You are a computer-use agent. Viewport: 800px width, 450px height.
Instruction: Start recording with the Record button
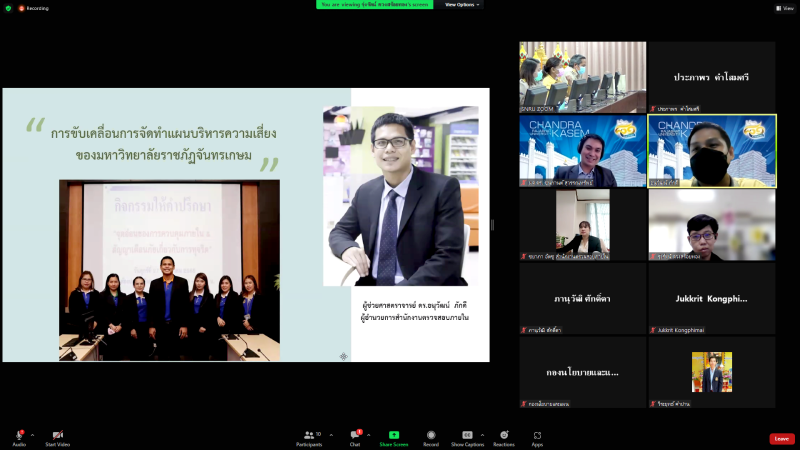point(431,436)
